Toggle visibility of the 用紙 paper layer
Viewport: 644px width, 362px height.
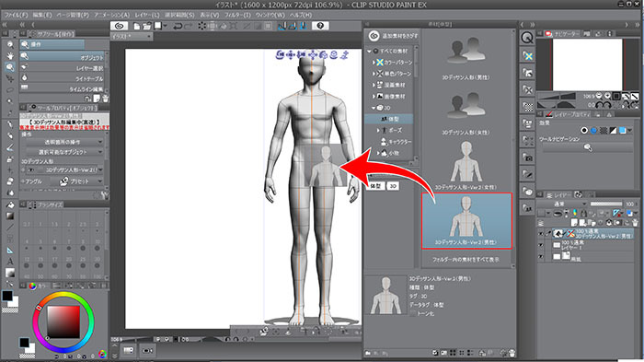click(541, 256)
